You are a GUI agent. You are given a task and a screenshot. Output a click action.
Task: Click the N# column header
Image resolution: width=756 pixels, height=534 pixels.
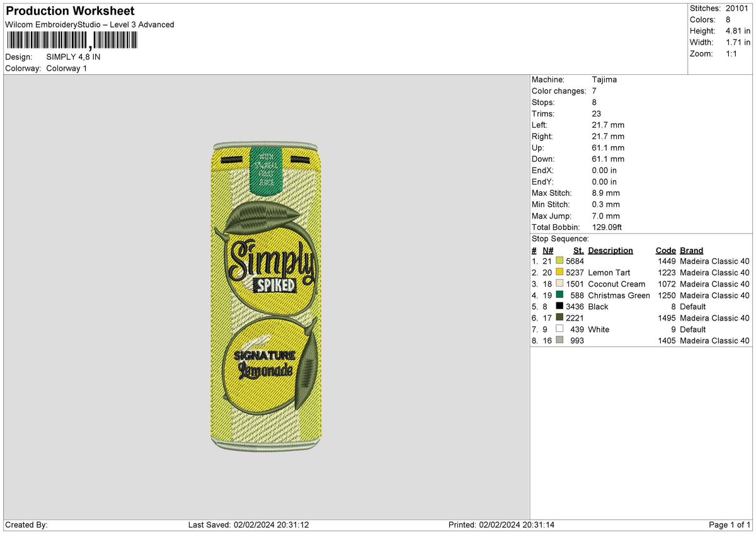point(547,250)
